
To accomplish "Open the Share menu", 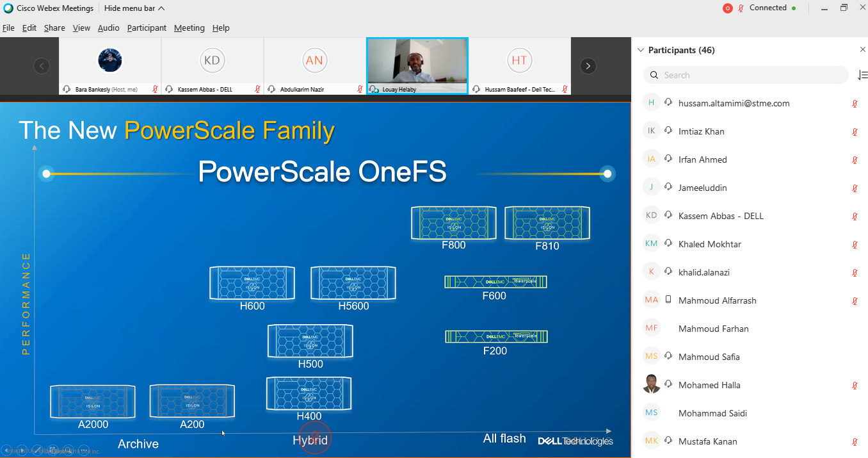I will pyautogui.click(x=54, y=28).
